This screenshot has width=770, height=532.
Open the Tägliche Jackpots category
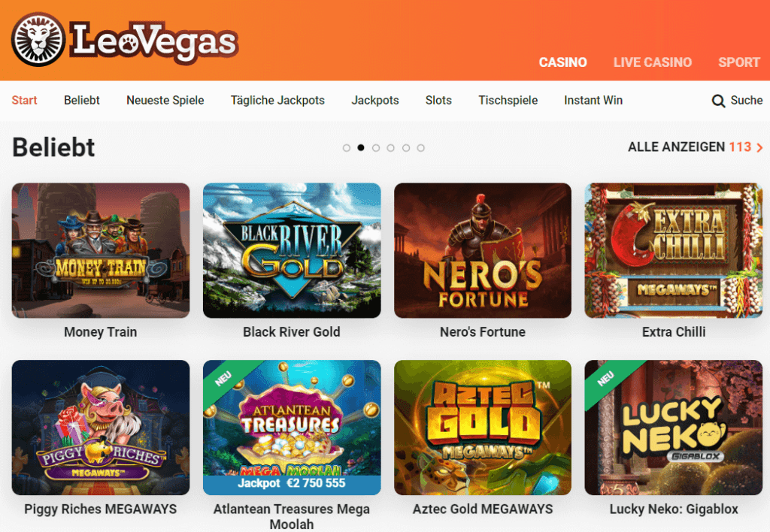[x=277, y=101]
